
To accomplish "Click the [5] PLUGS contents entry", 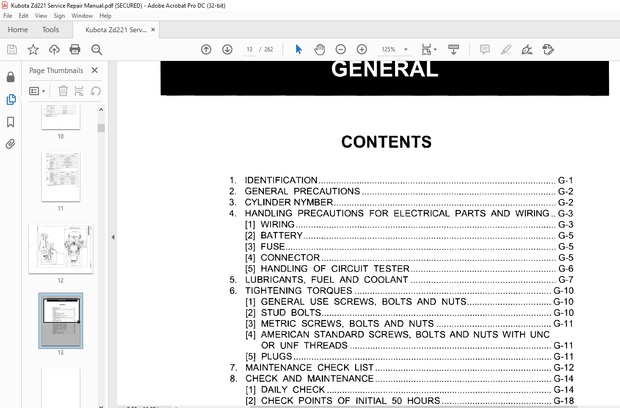I will [x=410, y=357].
